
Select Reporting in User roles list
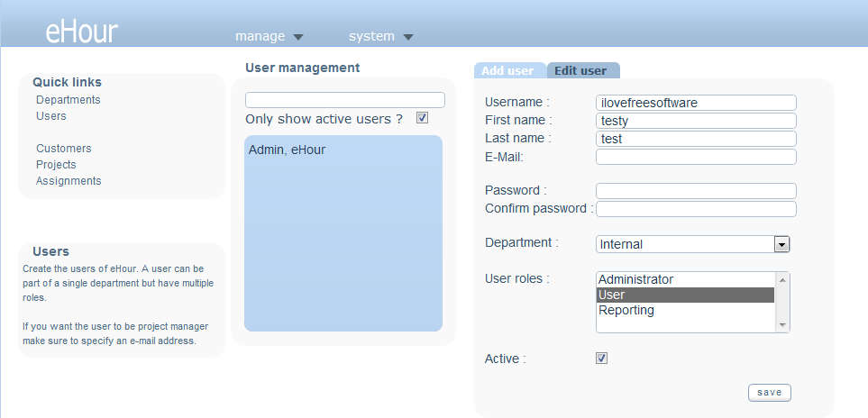click(x=626, y=310)
